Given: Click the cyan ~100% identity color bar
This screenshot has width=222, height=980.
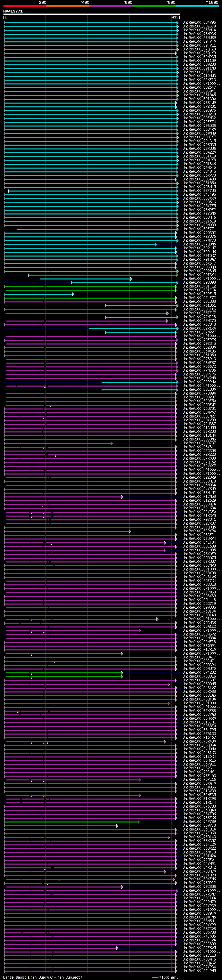Looking at the screenshot, I should click(x=197, y=6).
